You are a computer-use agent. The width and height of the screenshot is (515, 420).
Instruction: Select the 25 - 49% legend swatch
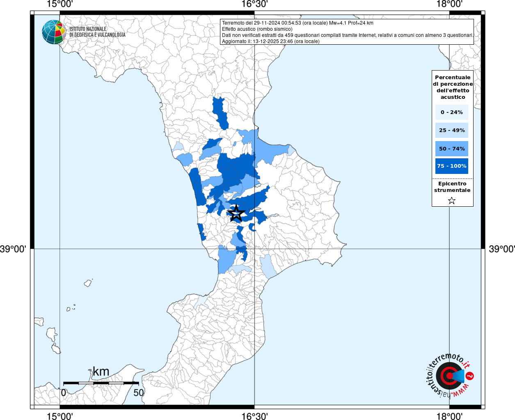pos(452,130)
